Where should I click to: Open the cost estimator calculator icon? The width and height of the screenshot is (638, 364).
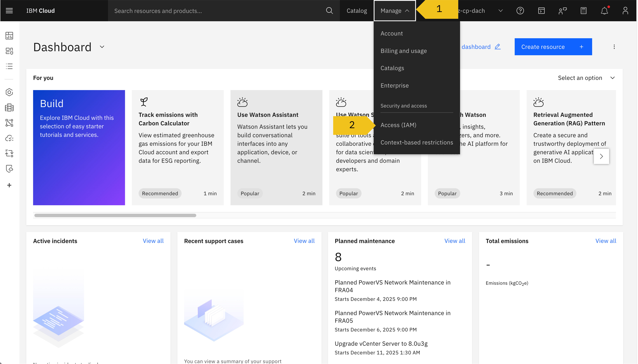coord(583,11)
